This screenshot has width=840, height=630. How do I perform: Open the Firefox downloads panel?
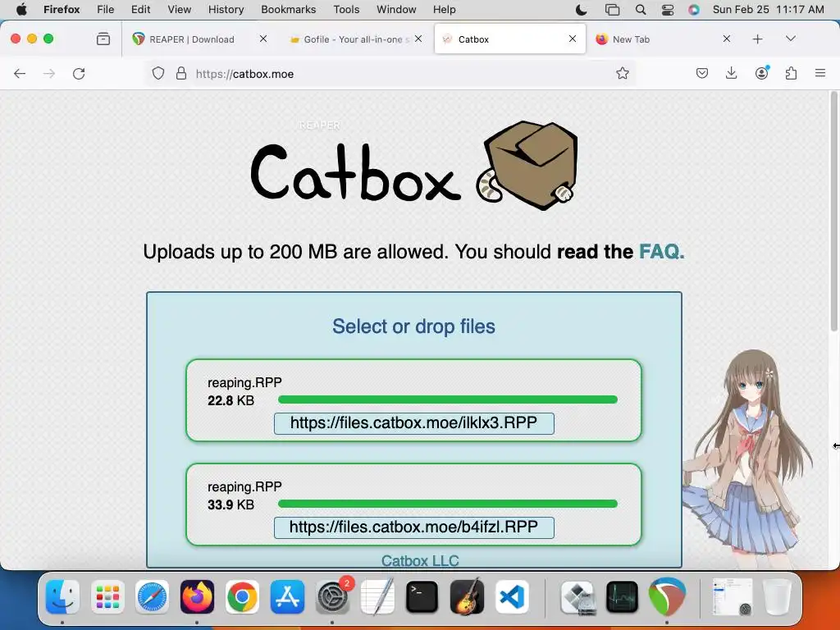pyautogui.click(x=731, y=73)
